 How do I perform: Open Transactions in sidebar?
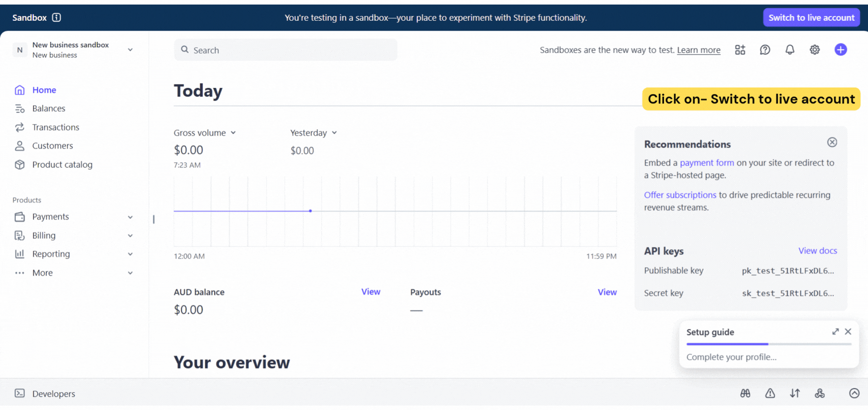[56, 127]
